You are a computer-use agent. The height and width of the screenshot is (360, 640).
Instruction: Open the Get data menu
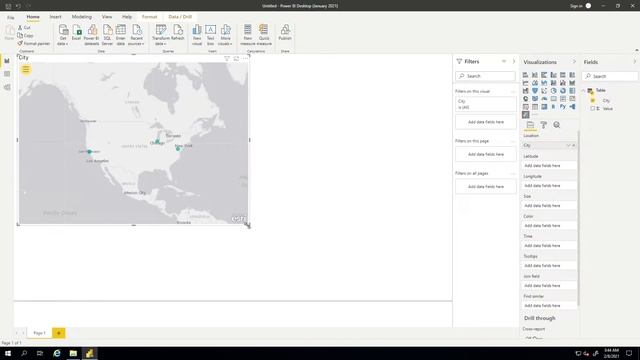pos(63,35)
